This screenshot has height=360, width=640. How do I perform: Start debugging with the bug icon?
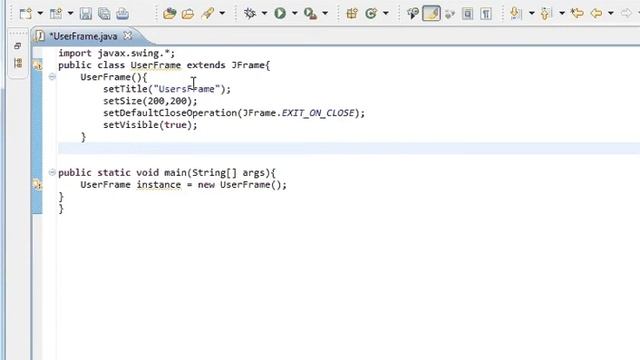(249, 13)
